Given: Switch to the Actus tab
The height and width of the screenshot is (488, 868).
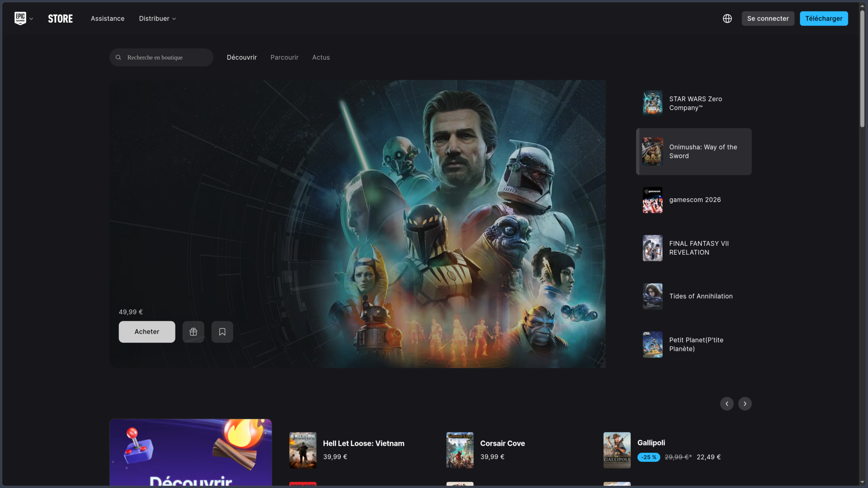Looking at the screenshot, I should point(321,57).
